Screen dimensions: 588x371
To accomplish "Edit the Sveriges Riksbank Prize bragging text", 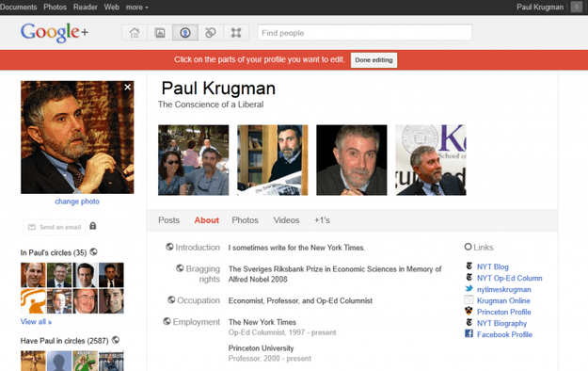I will [x=335, y=274].
